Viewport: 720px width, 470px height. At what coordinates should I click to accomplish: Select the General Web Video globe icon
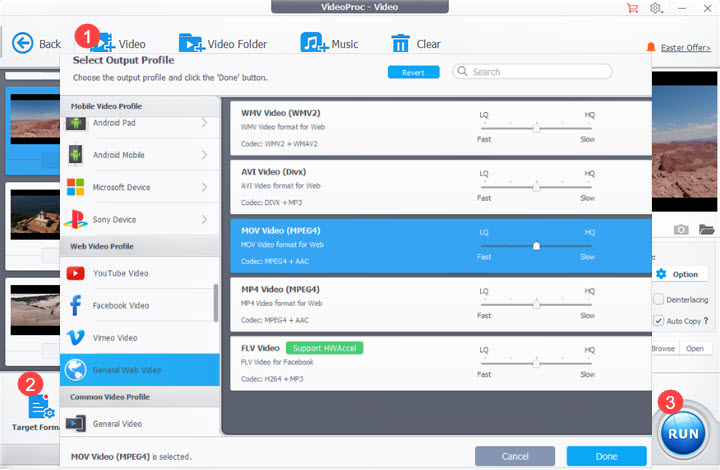pos(75,369)
